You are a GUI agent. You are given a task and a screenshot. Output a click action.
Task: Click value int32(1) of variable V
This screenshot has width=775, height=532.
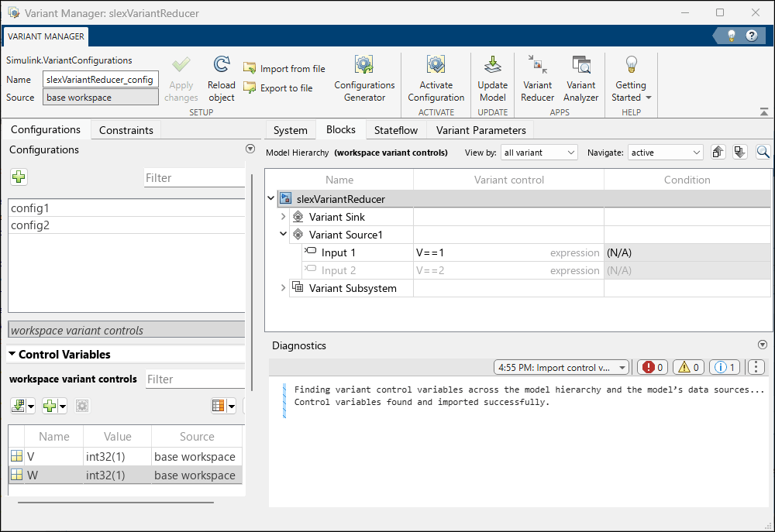coord(117,456)
